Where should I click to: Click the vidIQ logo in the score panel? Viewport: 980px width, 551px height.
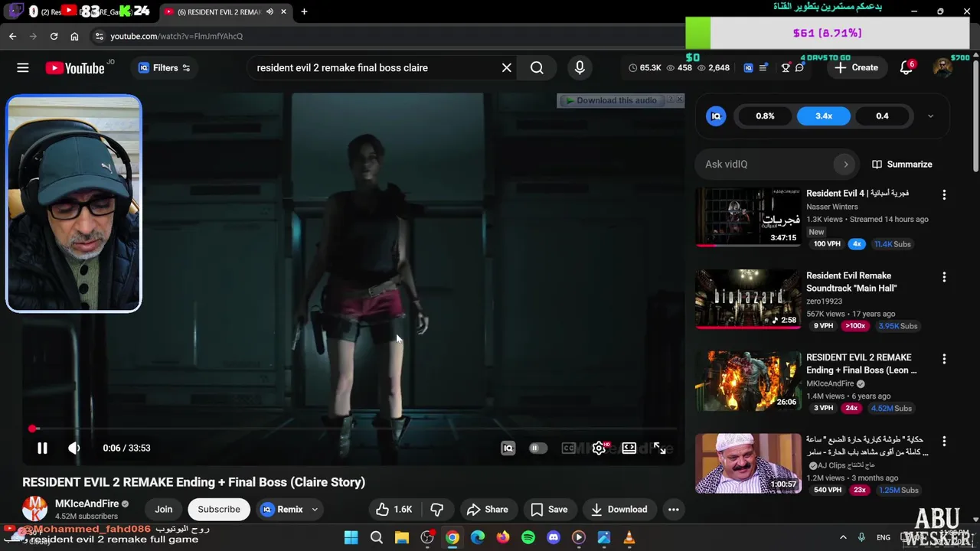click(x=716, y=116)
